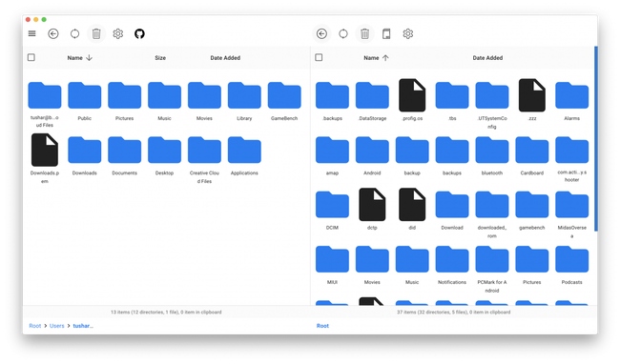Sort left pane by Name column
This screenshot has width=620, height=364.
tap(79, 57)
